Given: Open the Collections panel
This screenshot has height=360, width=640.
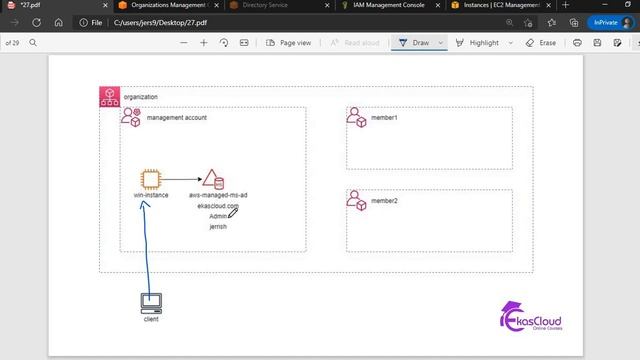Looking at the screenshot, I should pos(574,23).
